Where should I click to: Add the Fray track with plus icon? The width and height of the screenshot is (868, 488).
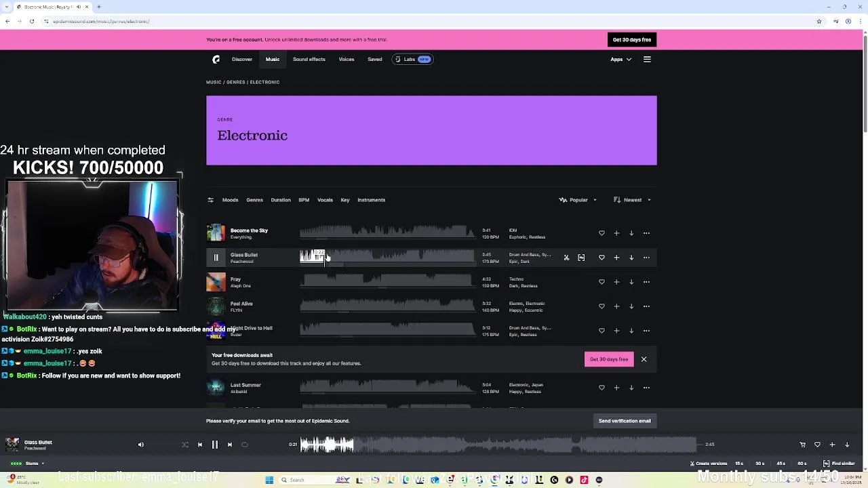[x=616, y=282]
